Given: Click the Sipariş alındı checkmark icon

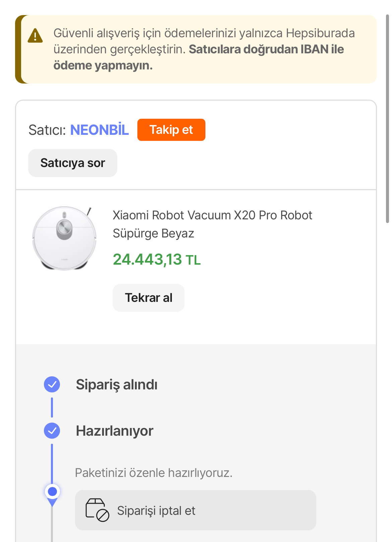Looking at the screenshot, I should [52, 384].
